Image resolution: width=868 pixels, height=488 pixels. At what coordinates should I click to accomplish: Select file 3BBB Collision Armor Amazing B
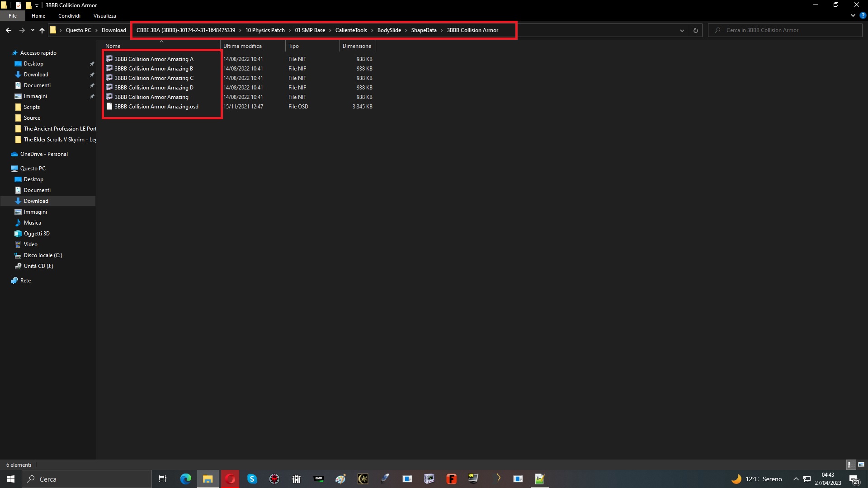[154, 69]
